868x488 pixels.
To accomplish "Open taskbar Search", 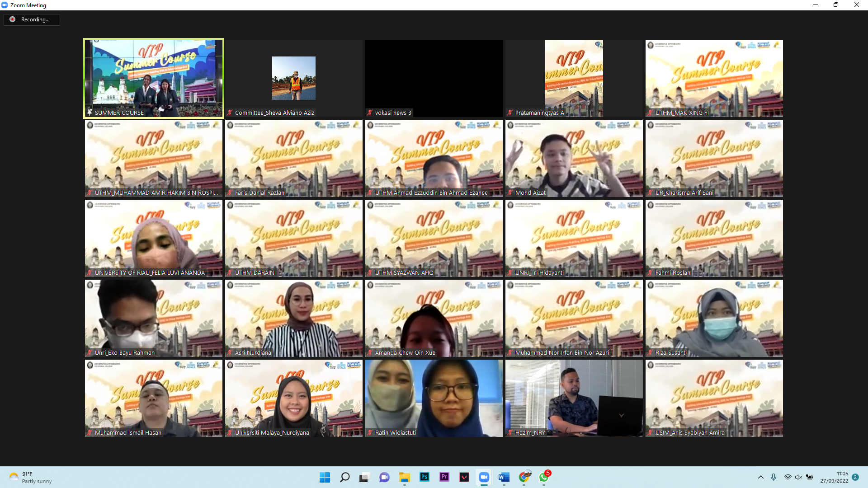I will coord(344,477).
